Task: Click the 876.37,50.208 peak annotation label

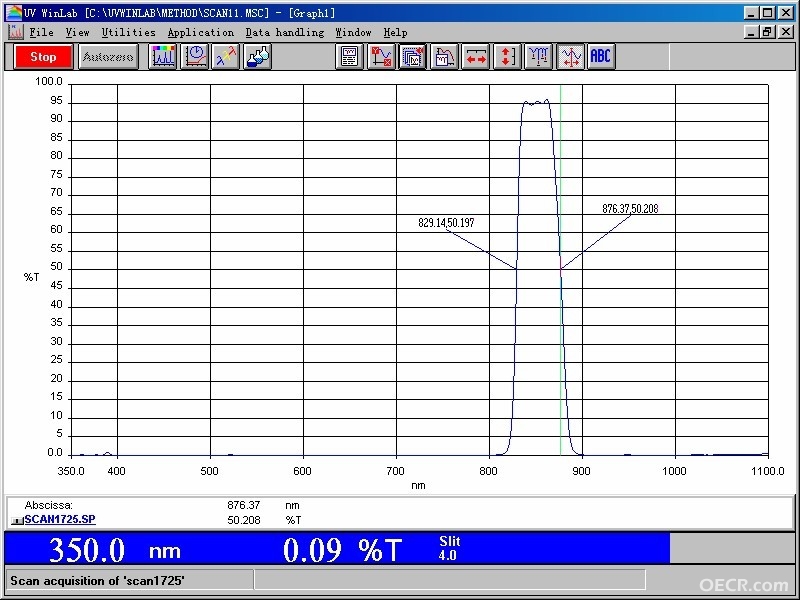Action: 630,209
